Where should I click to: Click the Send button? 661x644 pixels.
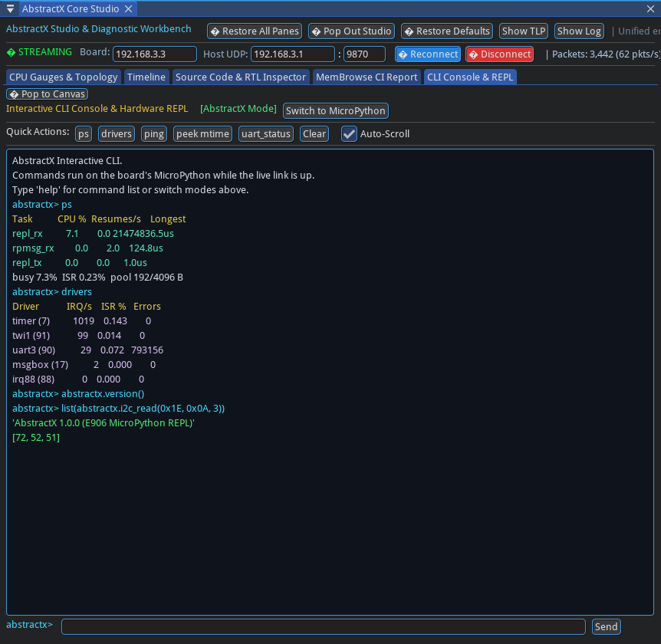[x=607, y=626]
